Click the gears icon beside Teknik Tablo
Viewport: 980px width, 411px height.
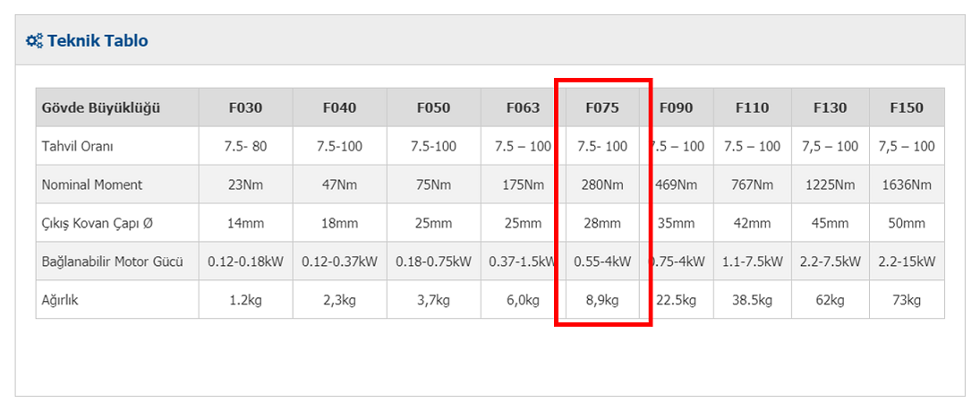34,41
